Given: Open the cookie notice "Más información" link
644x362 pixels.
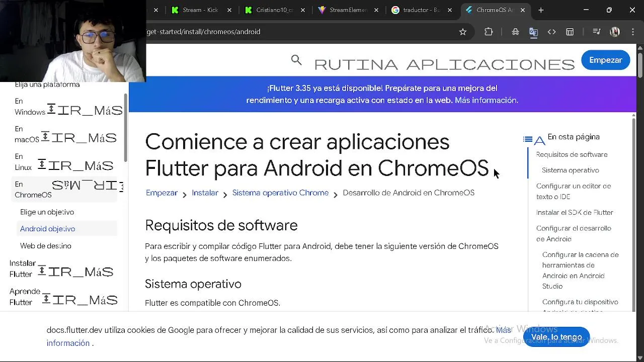Looking at the screenshot, I should click(x=68, y=343).
